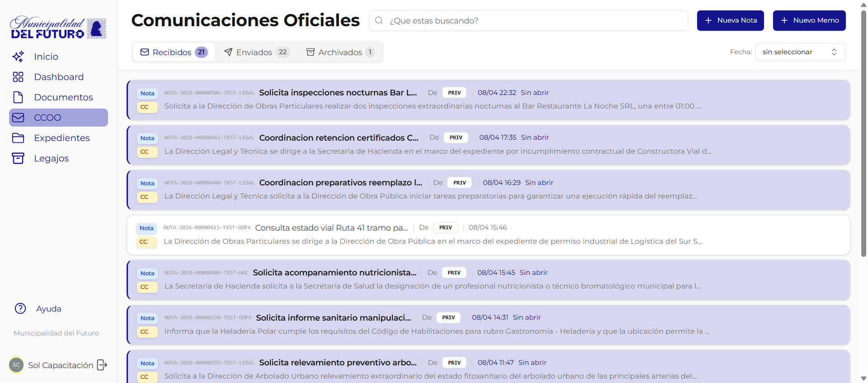Click the Documentos file icon
The image size is (868, 383).
point(18,97)
